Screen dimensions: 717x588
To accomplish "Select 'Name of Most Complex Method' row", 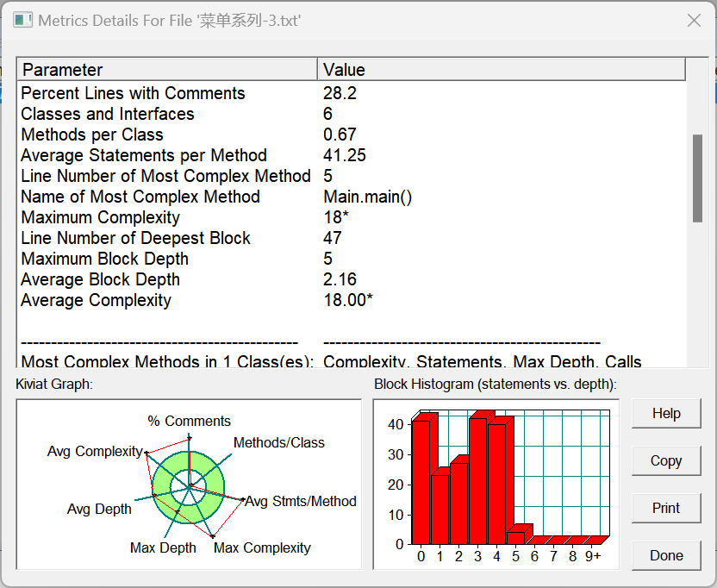I will point(352,197).
